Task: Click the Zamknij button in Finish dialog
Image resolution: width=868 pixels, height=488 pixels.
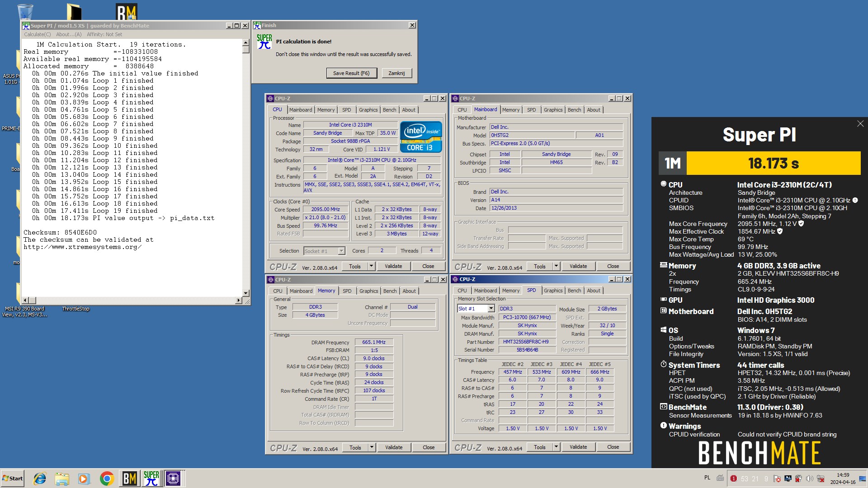Action: (396, 73)
